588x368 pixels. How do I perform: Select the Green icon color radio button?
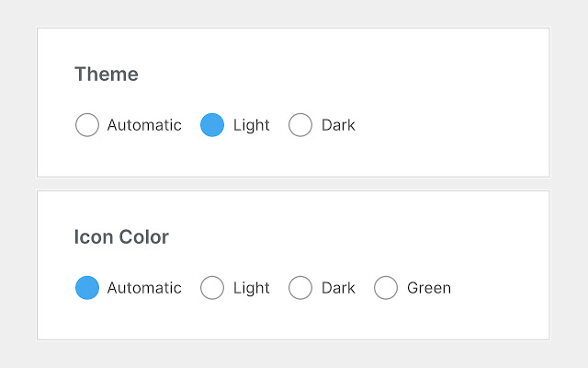coord(386,288)
